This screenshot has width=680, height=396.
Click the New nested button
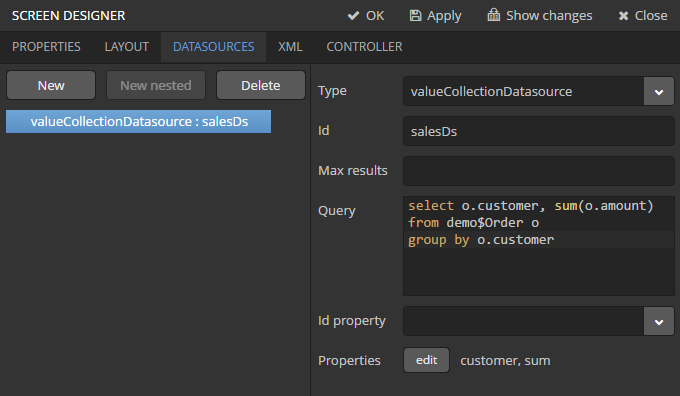pos(156,85)
